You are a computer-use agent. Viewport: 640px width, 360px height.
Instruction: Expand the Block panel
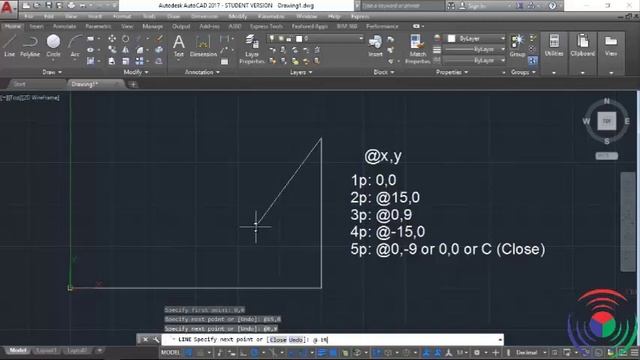[x=384, y=72]
